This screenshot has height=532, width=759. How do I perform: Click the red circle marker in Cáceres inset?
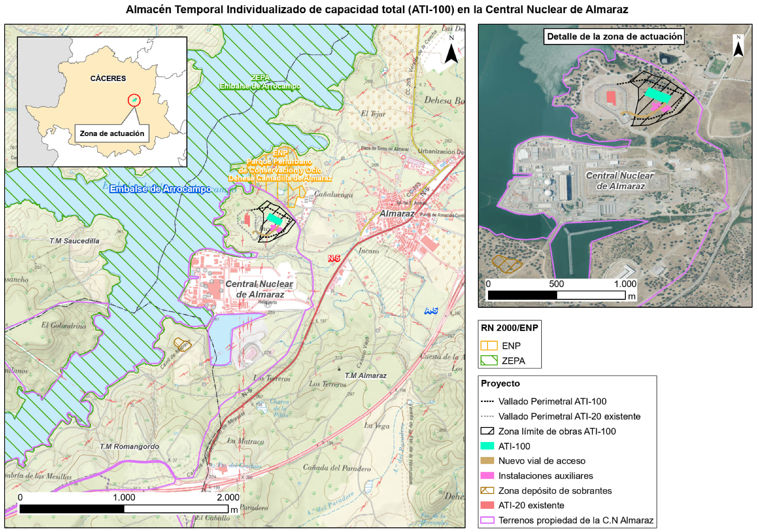tap(134, 100)
